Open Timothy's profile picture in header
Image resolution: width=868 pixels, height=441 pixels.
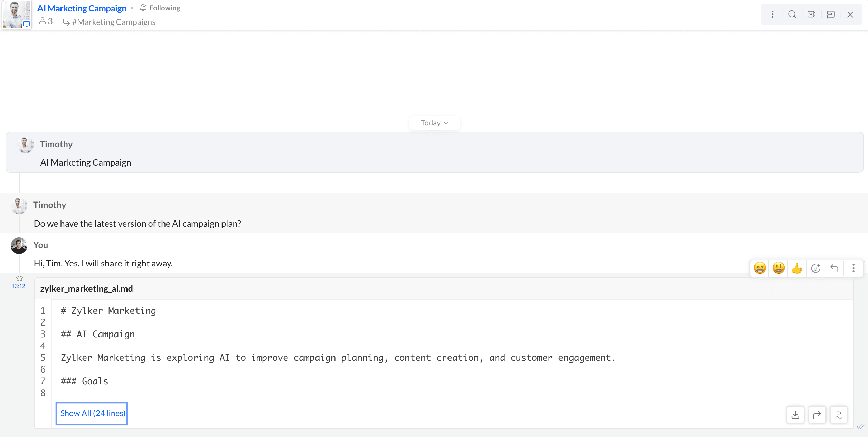(17, 14)
